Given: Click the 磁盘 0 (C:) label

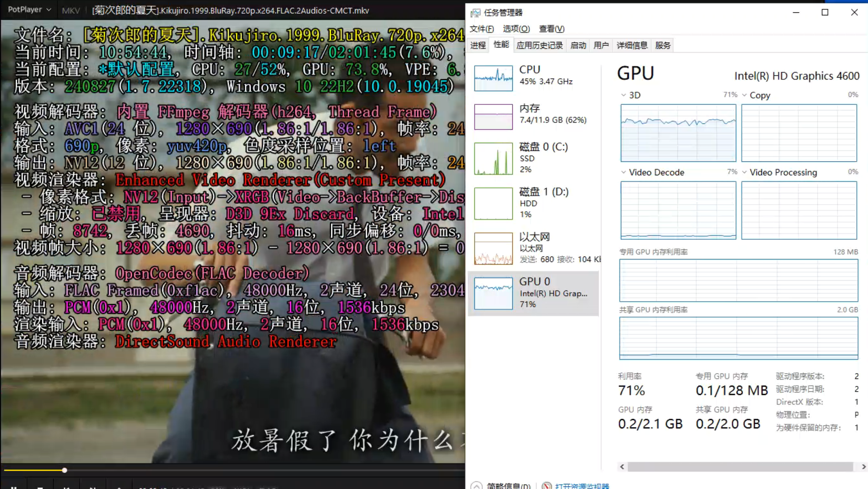Looking at the screenshot, I should pos(544,146).
